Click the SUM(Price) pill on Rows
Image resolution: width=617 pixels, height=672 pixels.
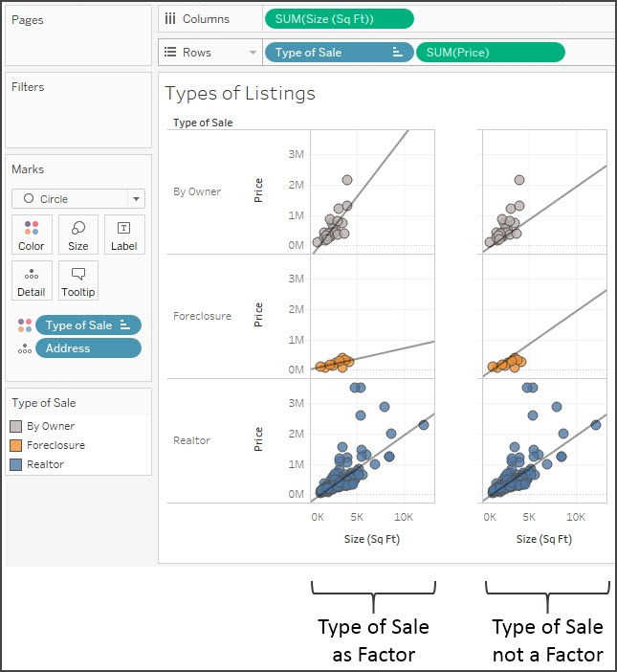[490, 53]
